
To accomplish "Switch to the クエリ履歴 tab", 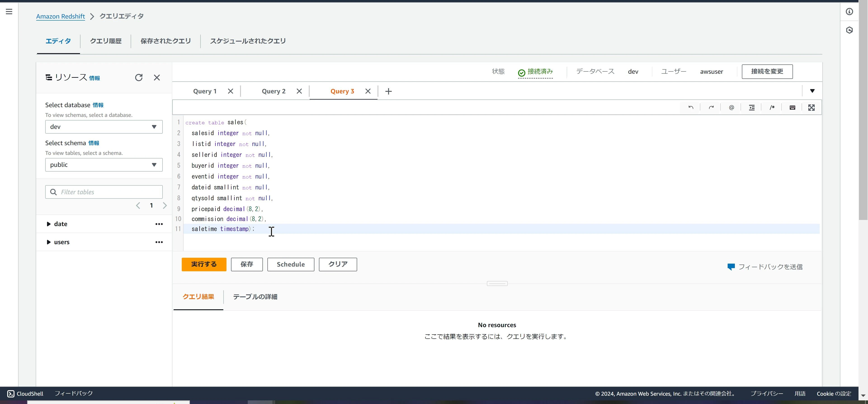I will tap(106, 41).
